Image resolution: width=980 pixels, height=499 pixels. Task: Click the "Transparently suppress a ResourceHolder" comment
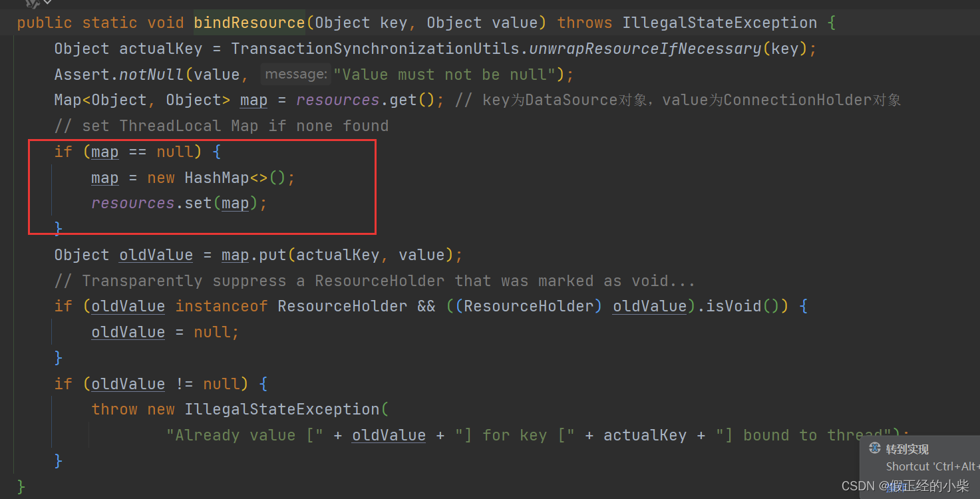point(375,281)
